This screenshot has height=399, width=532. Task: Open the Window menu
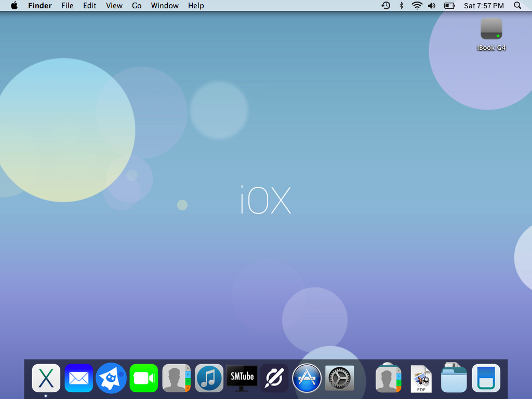tap(165, 5)
